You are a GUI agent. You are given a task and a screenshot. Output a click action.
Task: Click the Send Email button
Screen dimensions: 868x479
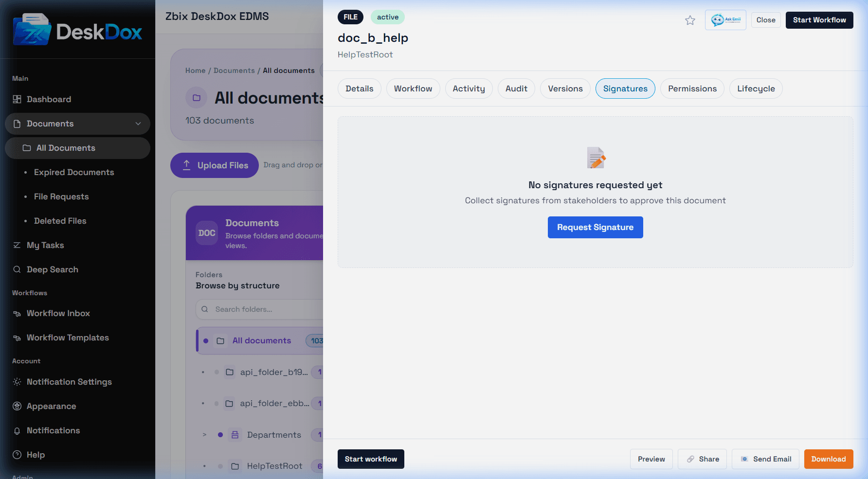point(766,459)
